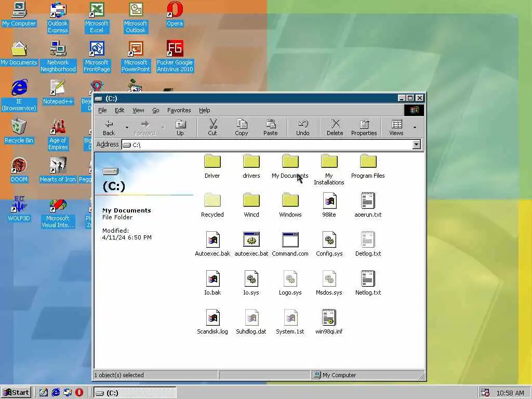Select the autoexec.bat file
The image size is (532, 399).
(x=251, y=244)
